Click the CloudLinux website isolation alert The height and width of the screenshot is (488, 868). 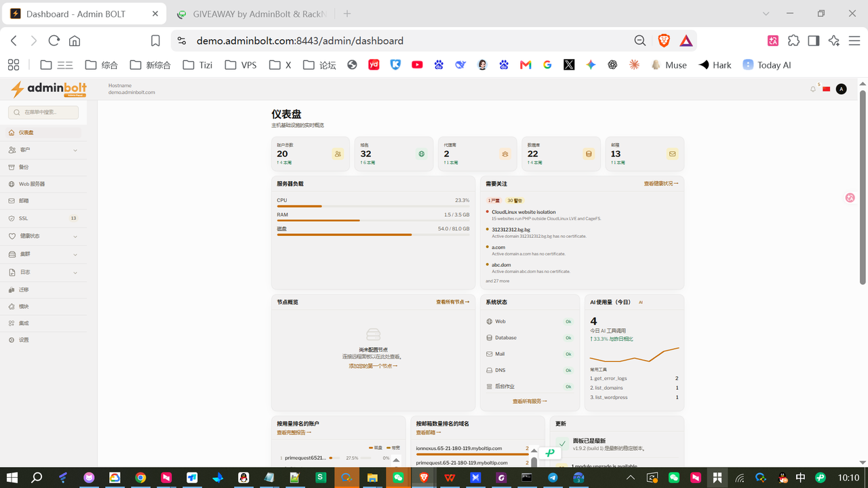(x=524, y=212)
